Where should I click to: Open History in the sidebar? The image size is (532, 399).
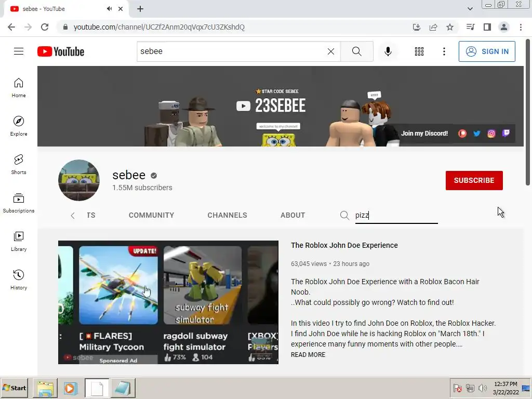[x=19, y=280]
